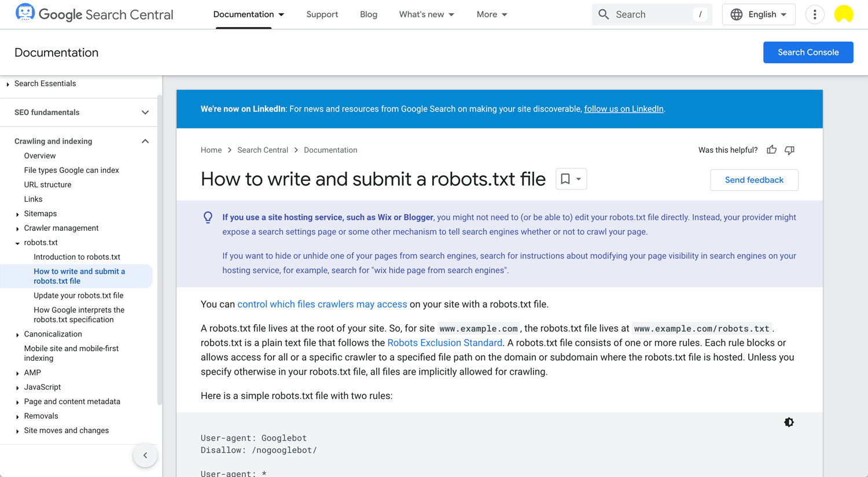Expand the SEO fundamentals section
The width and height of the screenshot is (868, 477).
145,112
